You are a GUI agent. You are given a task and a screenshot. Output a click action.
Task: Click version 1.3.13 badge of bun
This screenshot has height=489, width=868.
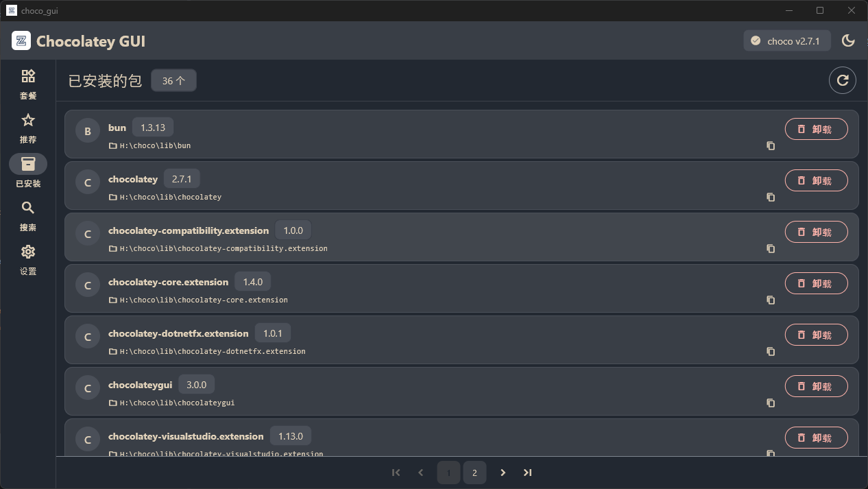coord(153,128)
